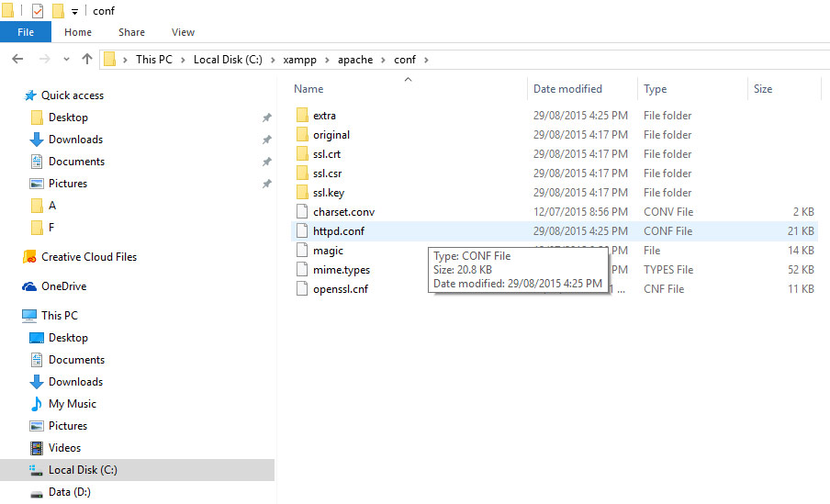
Task: Open the File ribbon tab
Action: point(26,32)
